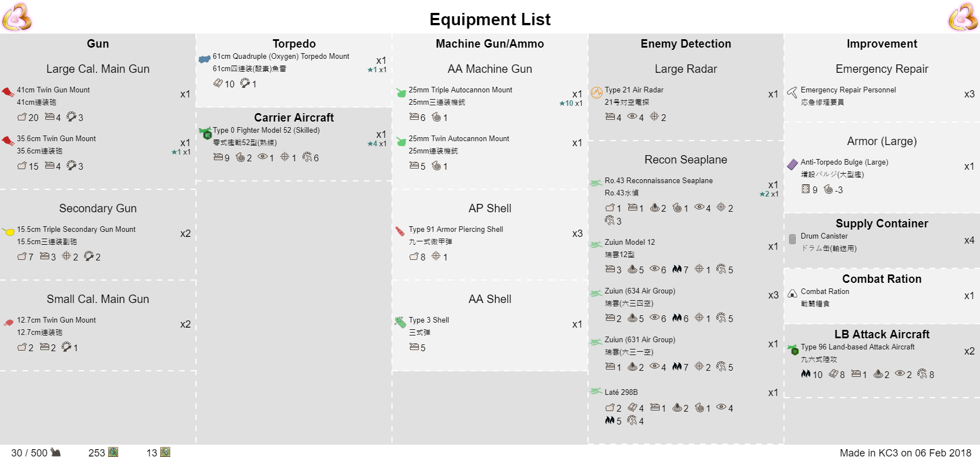Click the logo in the top-left corner

(17, 17)
